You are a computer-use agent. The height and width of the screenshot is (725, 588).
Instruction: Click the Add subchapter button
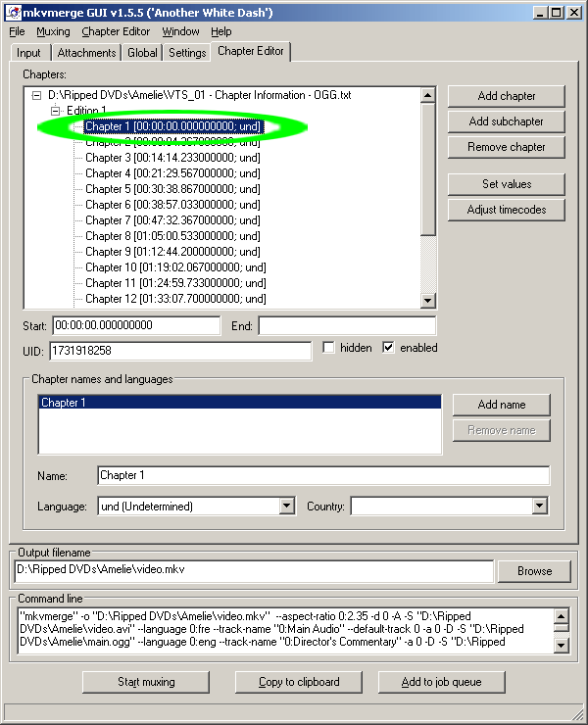click(507, 121)
